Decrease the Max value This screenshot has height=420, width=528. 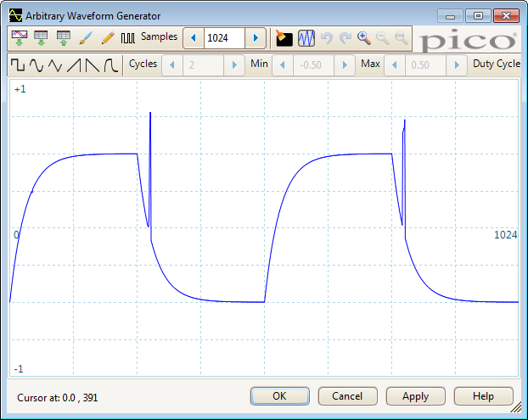tap(395, 64)
